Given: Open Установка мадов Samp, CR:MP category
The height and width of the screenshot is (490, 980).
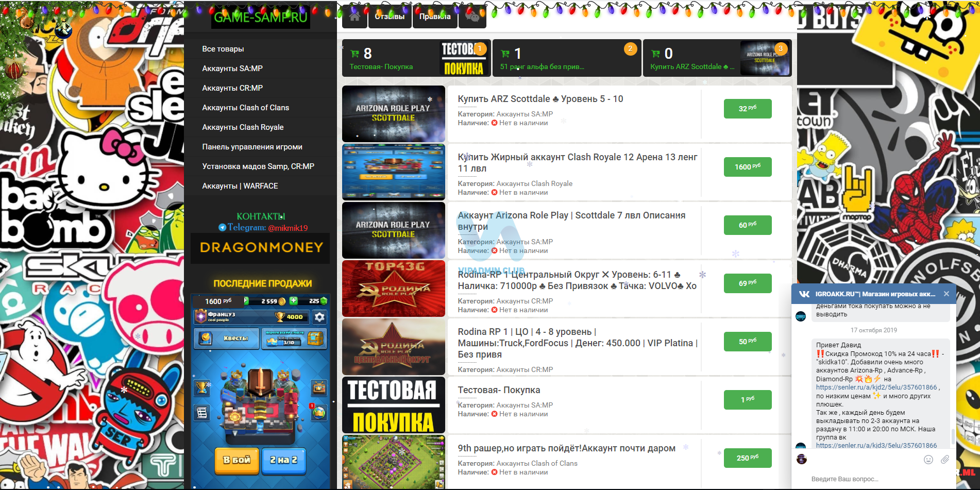Looking at the screenshot, I should click(x=260, y=166).
